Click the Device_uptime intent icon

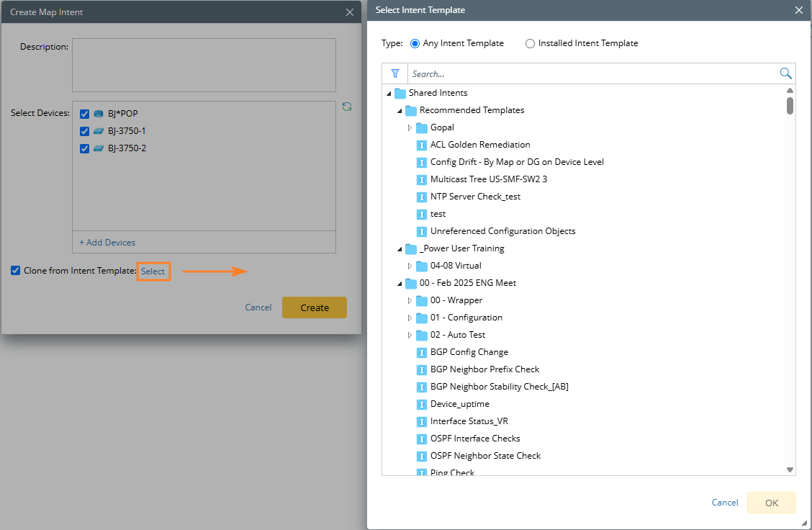click(x=422, y=404)
